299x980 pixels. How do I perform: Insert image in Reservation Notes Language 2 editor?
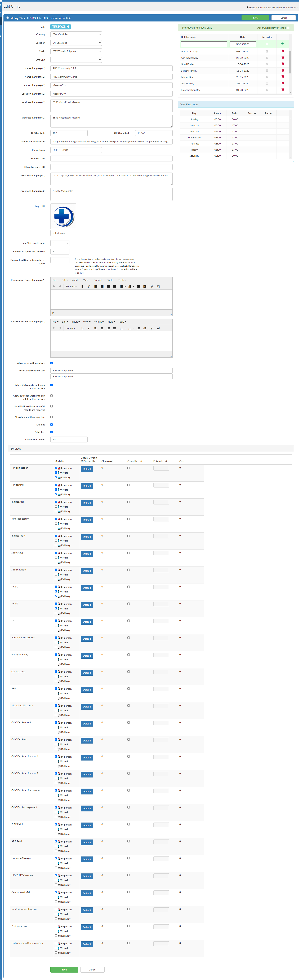(x=158, y=328)
